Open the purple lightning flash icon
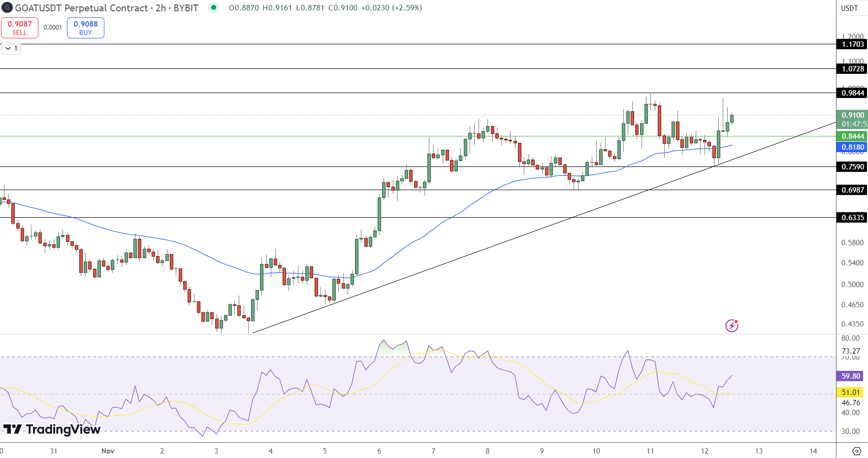This screenshot has width=868, height=458. tap(732, 326)
